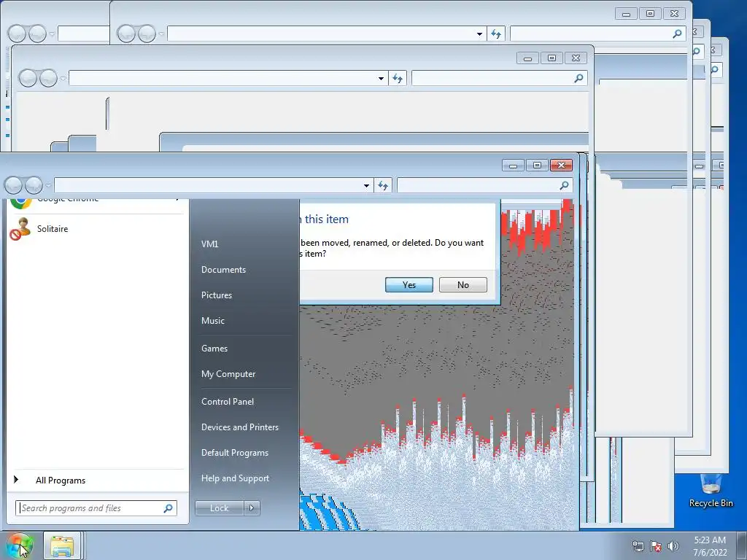Image resolution: width=747 pixels, height=560 pixels.
Task: Open recent pages arrow in middle Explorer window
Action: [x=63, y=78]
